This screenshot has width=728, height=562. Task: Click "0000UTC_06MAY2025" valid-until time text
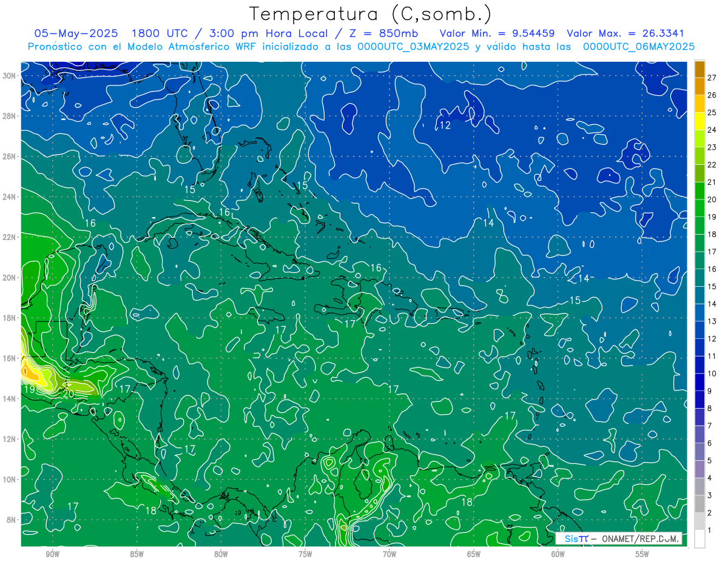click(x=639, y=47)
